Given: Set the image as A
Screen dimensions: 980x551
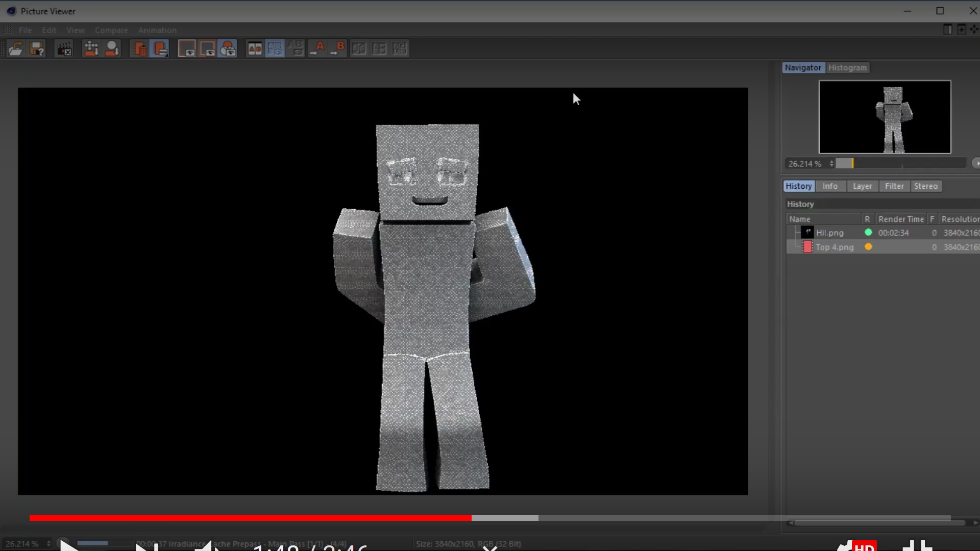Looking at the screenshot, I should 317,48.
